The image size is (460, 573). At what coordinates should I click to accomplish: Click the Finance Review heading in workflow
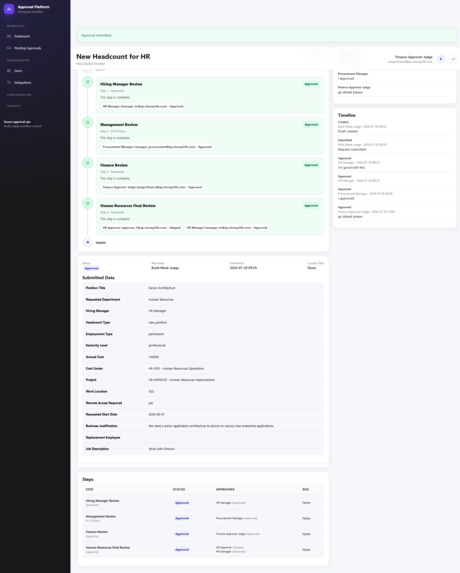114,165
